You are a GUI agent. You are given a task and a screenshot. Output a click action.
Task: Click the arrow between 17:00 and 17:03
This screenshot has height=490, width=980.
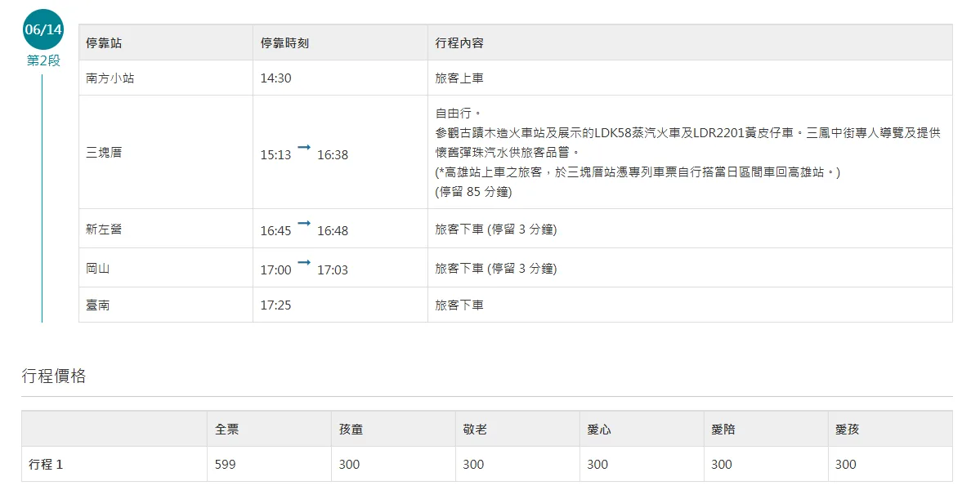coord(304,262)
